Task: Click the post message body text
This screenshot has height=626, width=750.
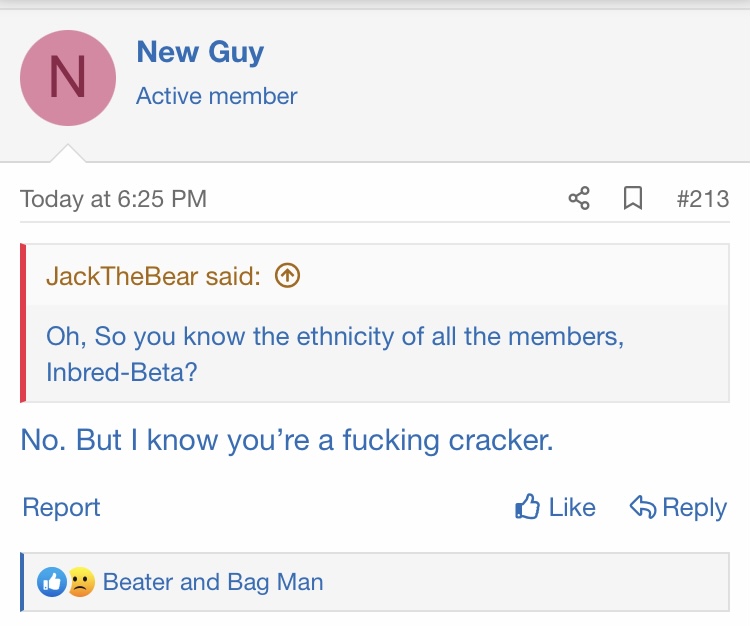Action: (x=287, y=440)
